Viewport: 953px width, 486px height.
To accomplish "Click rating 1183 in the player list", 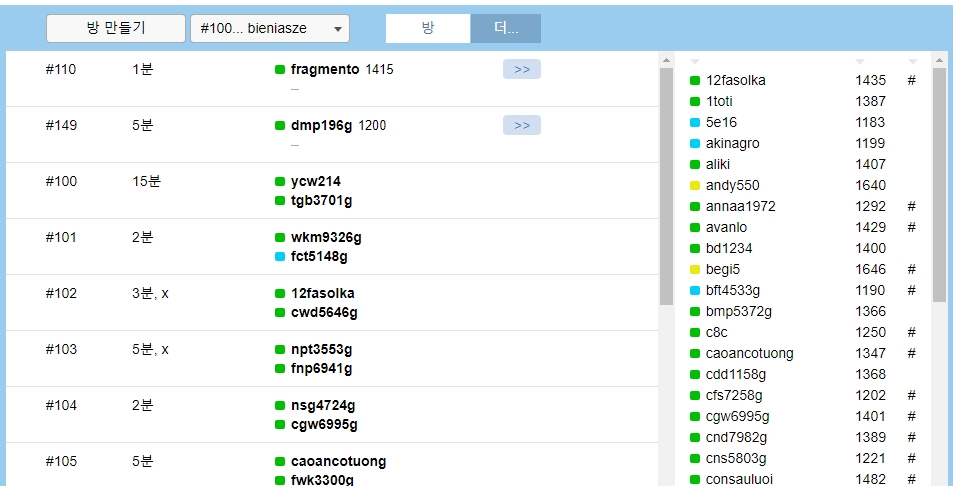I will (x=870, y=123).
